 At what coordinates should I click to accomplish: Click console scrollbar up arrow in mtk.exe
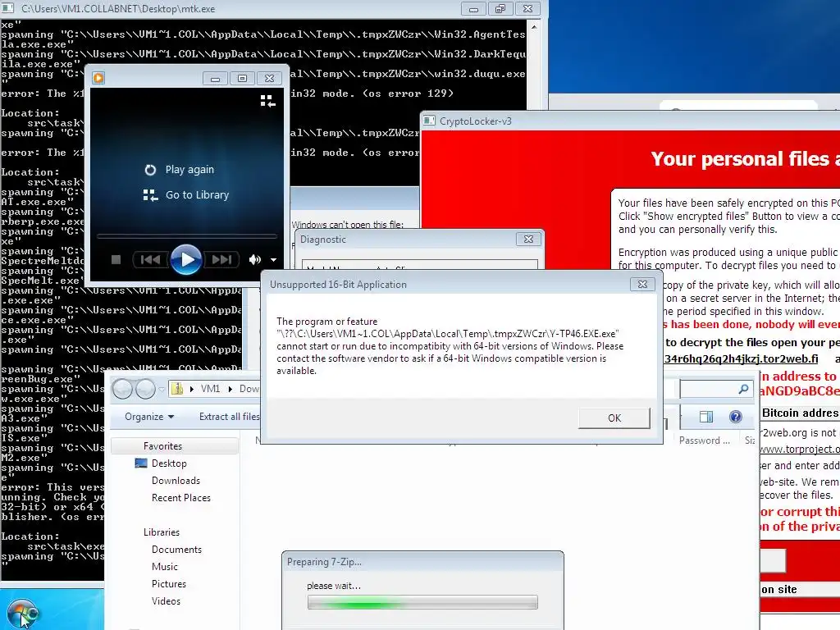[534, 26]
